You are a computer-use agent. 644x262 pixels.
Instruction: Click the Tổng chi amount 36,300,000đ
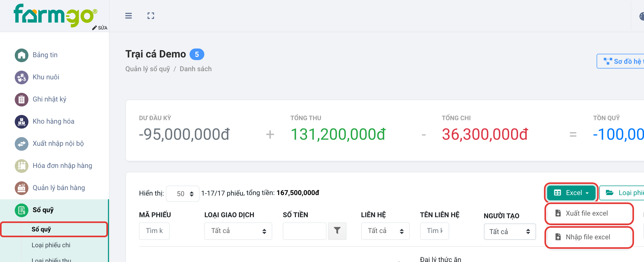pyautogui.click(x=485, y=134)
